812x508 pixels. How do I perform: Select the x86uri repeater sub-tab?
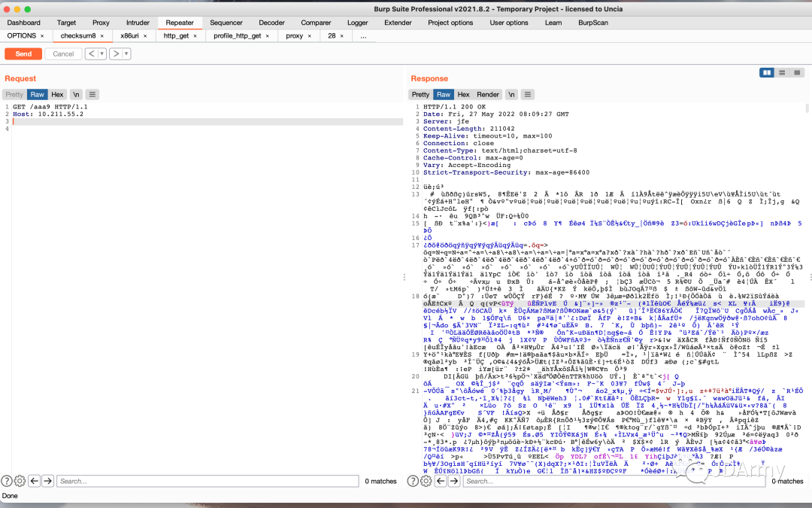[x=129, y=36]
